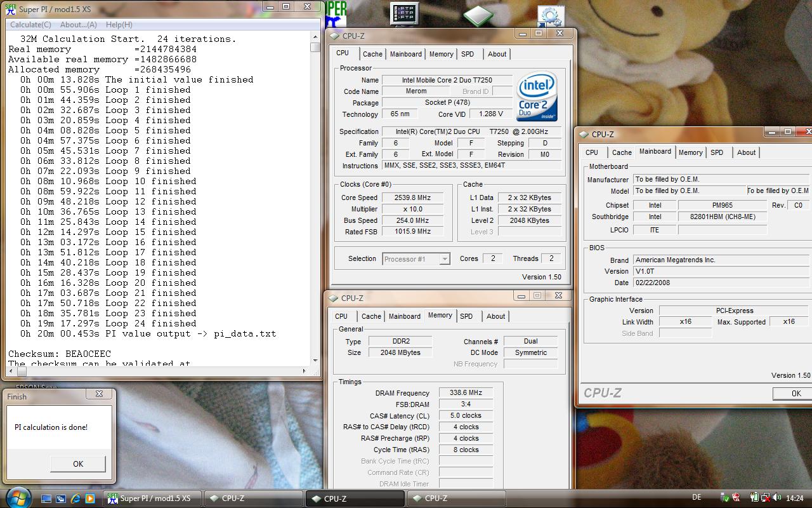The image size is (812, 508).
Task: Click Switch between windows quick launch icon
Action: [x=61, y=498]
